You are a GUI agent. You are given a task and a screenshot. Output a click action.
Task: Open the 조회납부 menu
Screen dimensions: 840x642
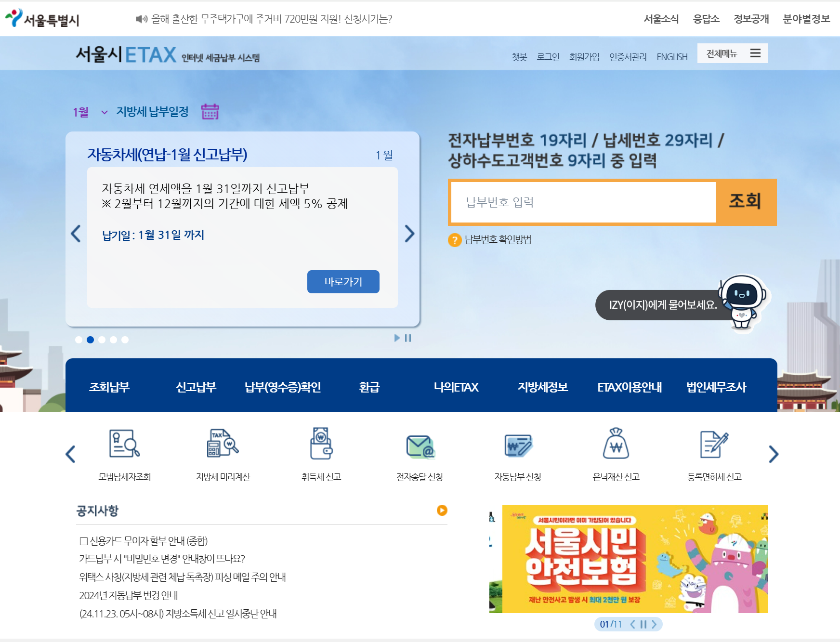pos(109,387)
